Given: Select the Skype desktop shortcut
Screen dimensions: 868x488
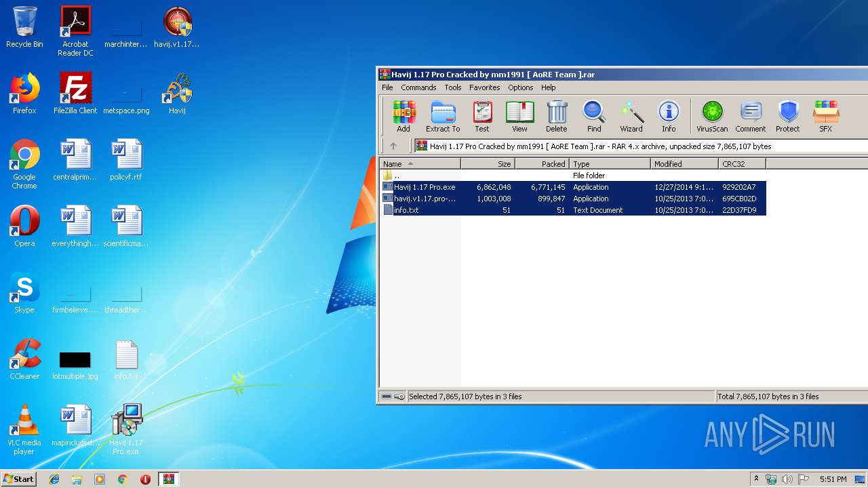Looking at the screenshot, I should click(x=24, y=293).
